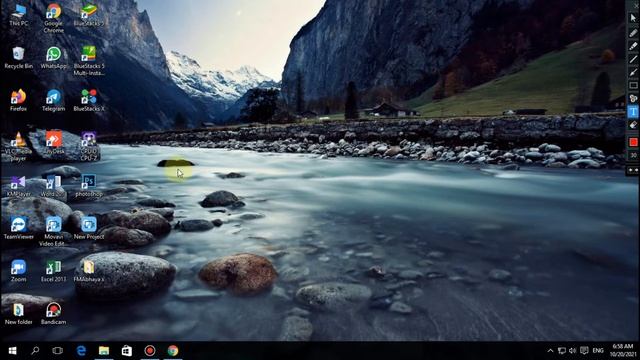Select the New folder desktop item
Screen dimensions: 640x360
[18, 313]
